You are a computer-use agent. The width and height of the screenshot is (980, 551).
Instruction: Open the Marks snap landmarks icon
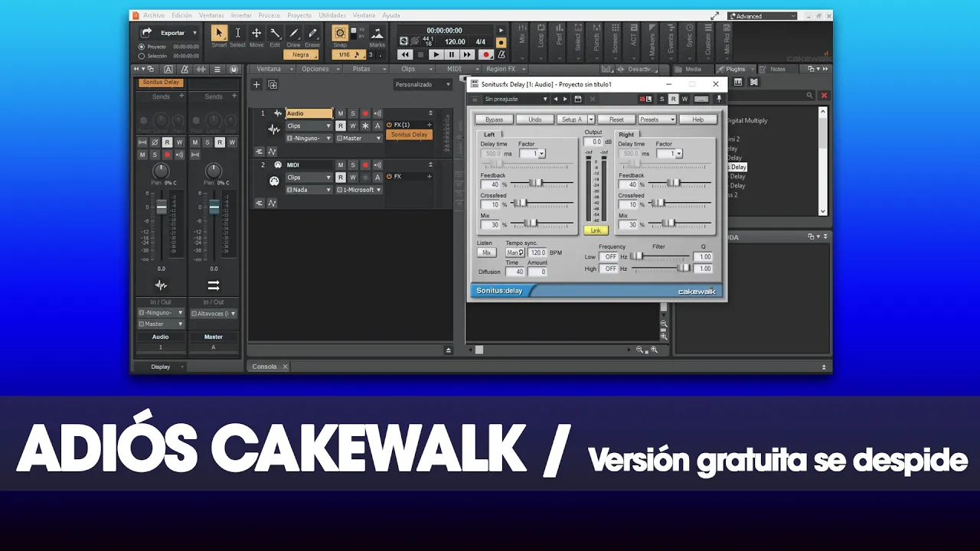tap(377, 34)
